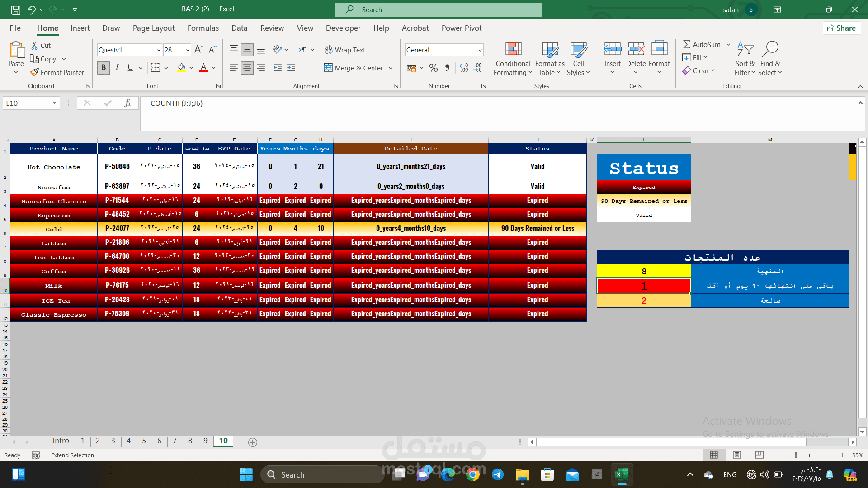Screen dimensions: 868x488
Task: Apply Percent Style number format
Action: 433,68
